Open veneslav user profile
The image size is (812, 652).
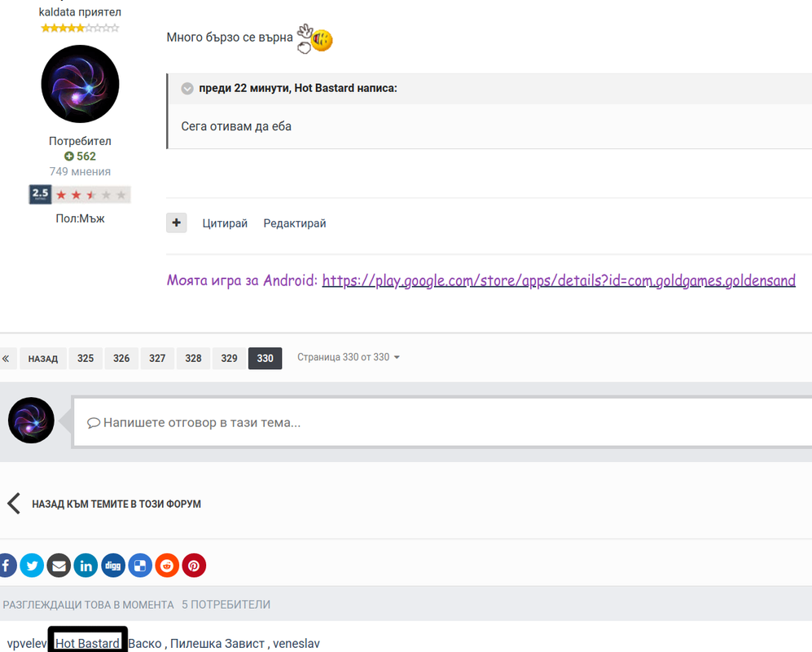296,643
